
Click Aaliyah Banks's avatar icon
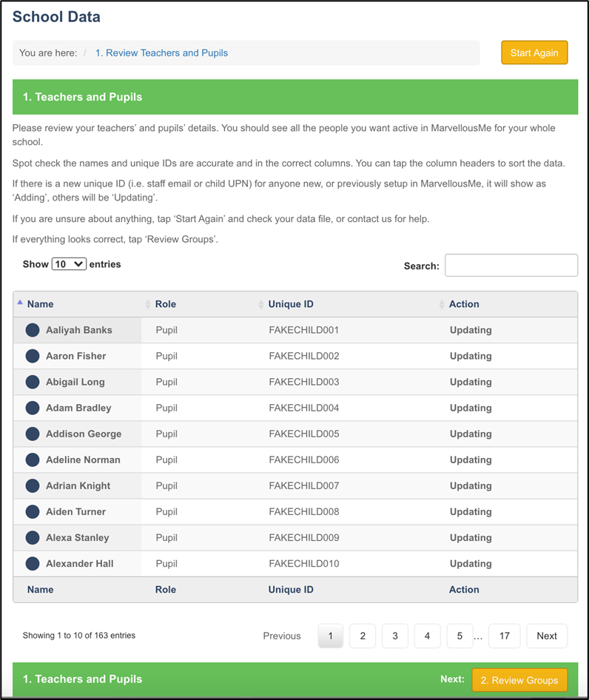[x=32, y=330]
